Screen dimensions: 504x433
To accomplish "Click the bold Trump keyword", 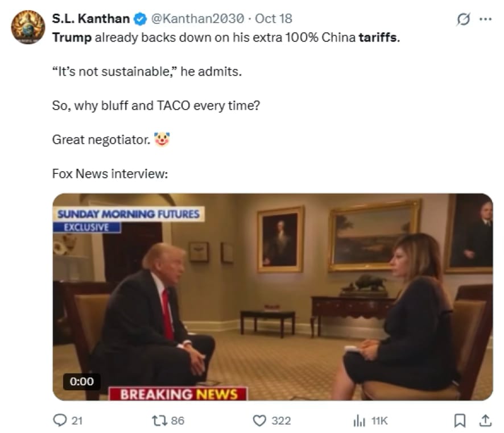I will 72,38.
